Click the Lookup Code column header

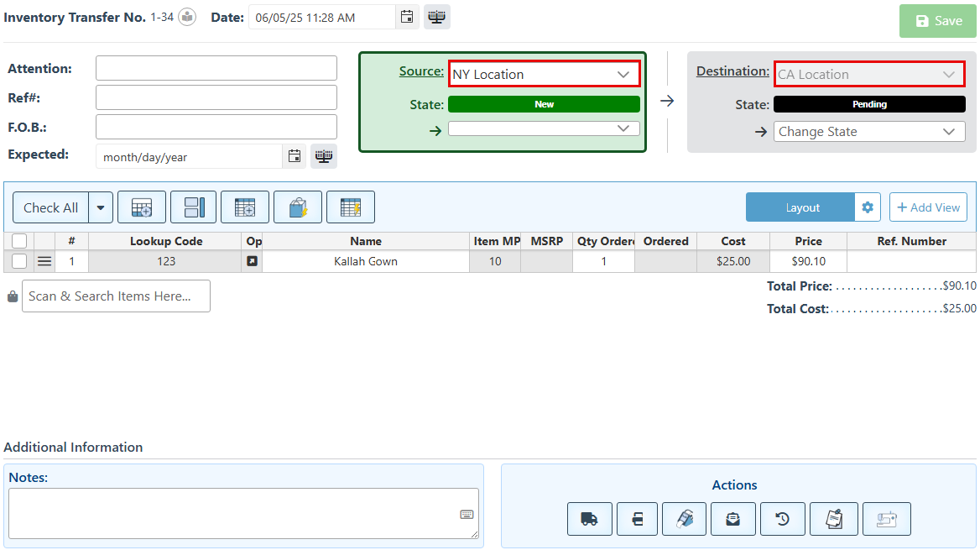165,241
